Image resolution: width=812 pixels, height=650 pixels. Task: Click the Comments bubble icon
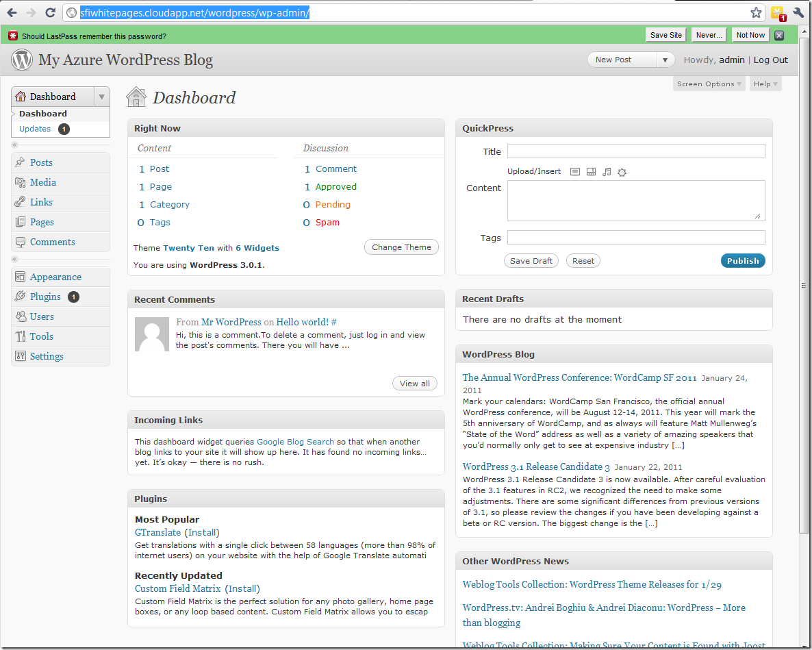(20, 242)
